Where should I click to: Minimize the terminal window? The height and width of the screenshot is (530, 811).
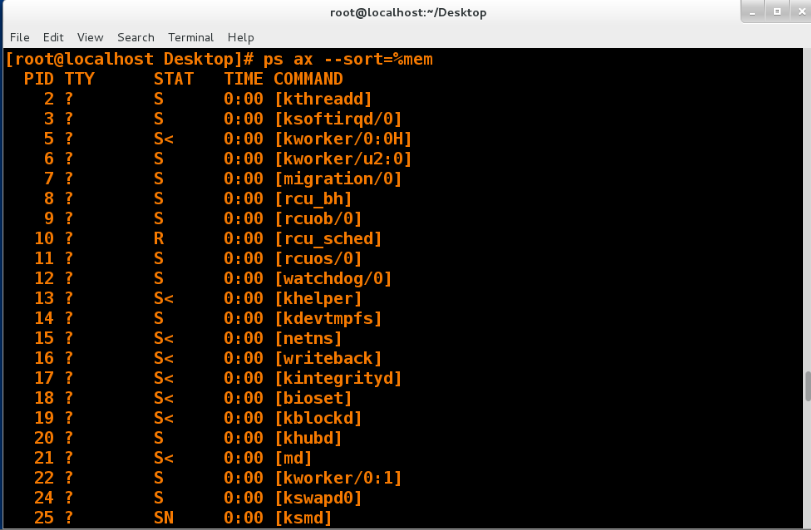(753, 11)
